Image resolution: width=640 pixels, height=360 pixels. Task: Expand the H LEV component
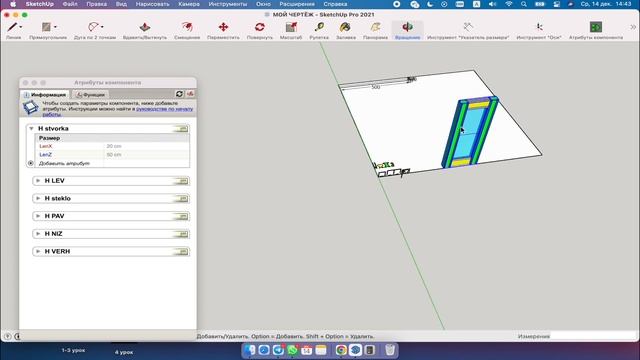pos(38,181)
